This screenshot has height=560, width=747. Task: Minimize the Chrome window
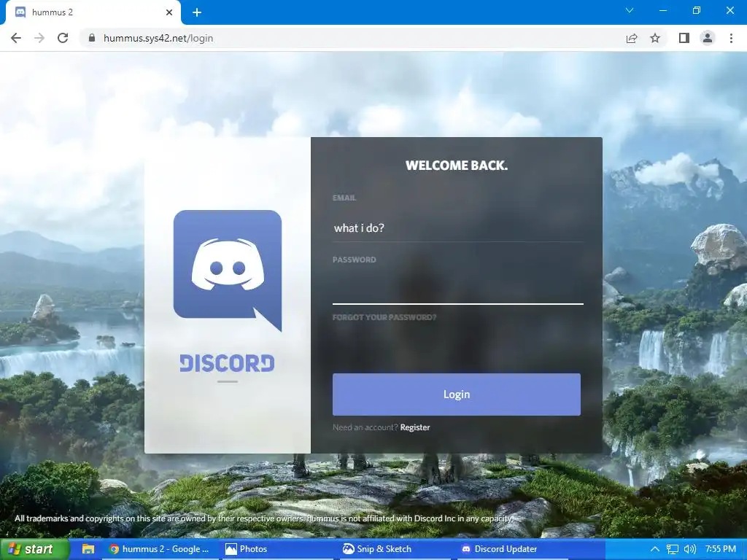click(x=662, y=10)
